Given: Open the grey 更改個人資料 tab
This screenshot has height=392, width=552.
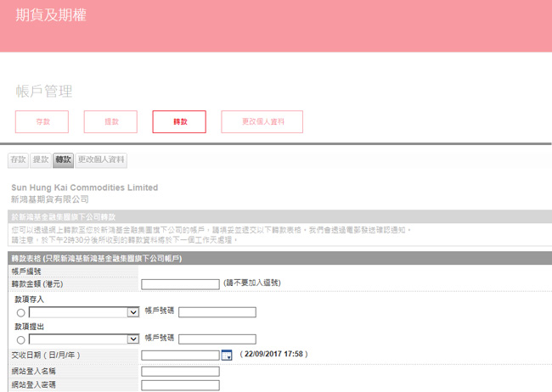Looking at the screenshot, I should [101, 160].
